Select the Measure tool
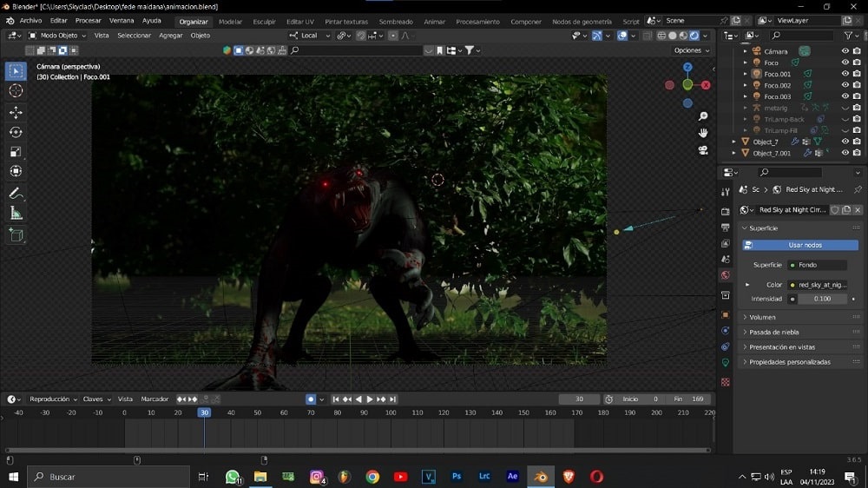The height and width of the screenshot is (488, 868). coord(16,213)
